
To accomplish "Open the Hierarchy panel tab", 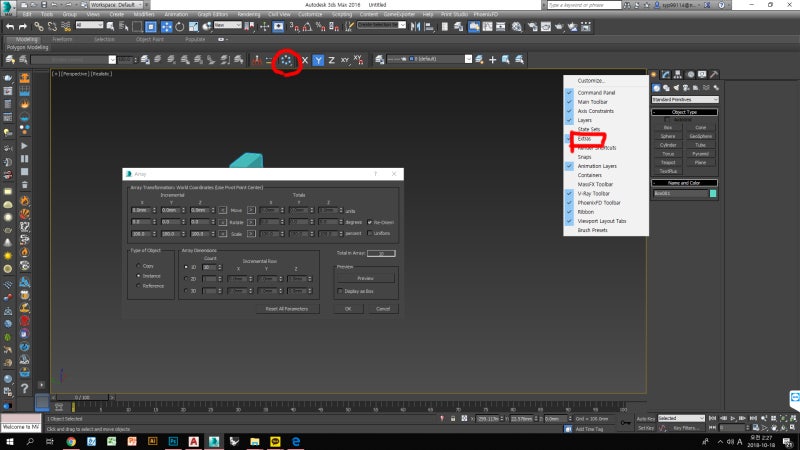I will point(678,74).
